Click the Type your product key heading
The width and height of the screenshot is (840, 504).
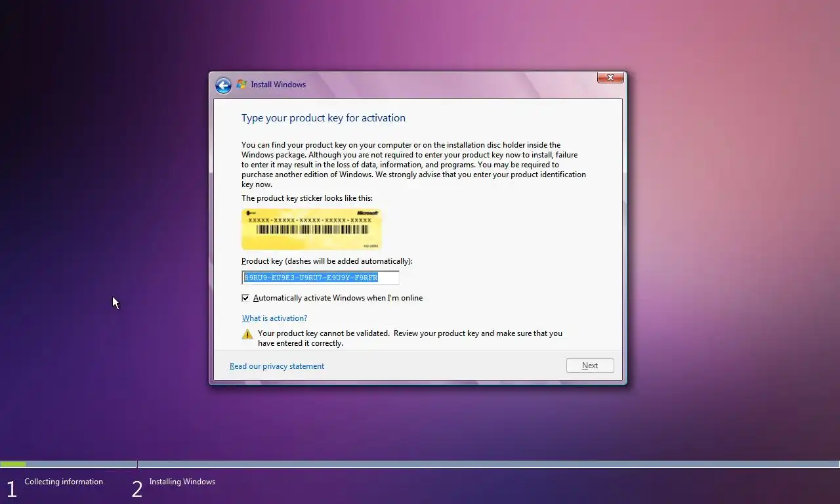(x=324, y=118)
